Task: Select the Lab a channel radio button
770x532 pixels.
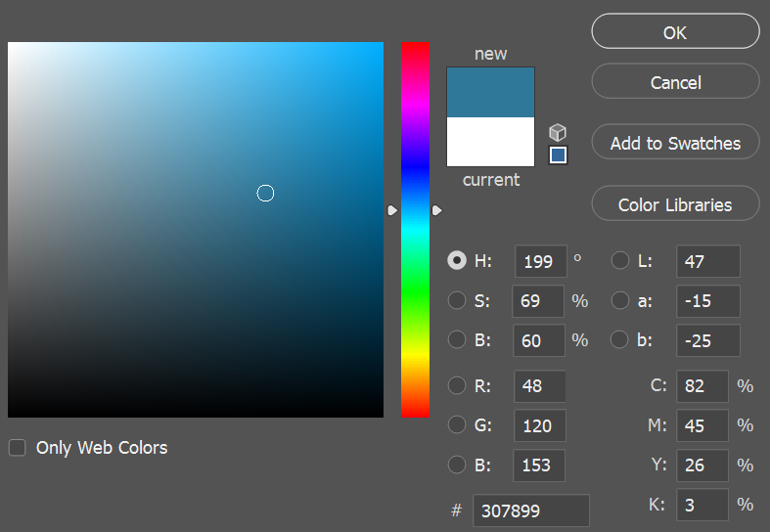Action: coord(619,300)
